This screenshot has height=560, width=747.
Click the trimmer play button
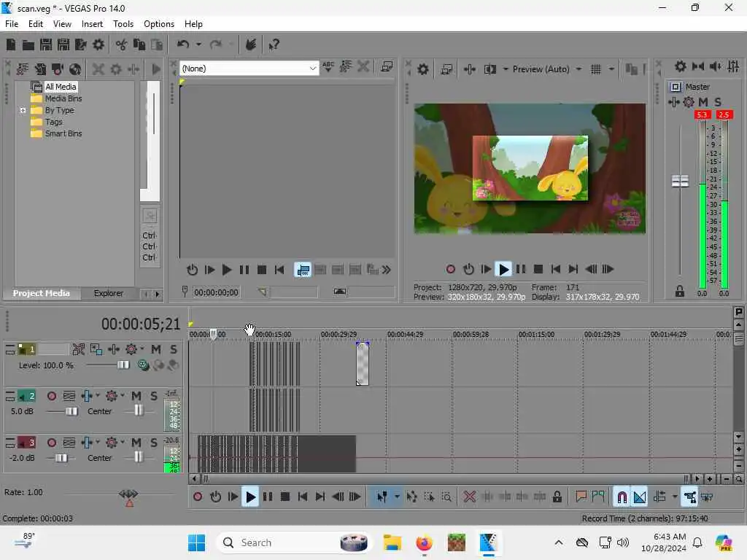pyautogui.click(x=226, y=270)
